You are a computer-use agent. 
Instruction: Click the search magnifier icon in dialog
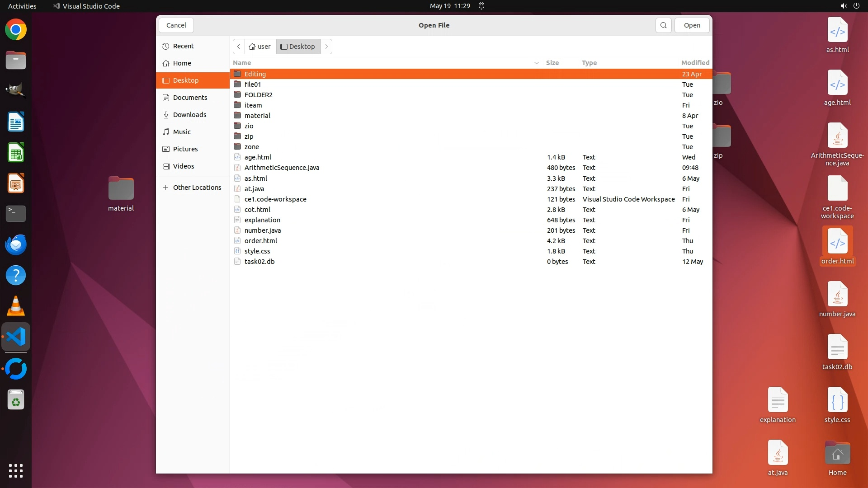[663, 25]
